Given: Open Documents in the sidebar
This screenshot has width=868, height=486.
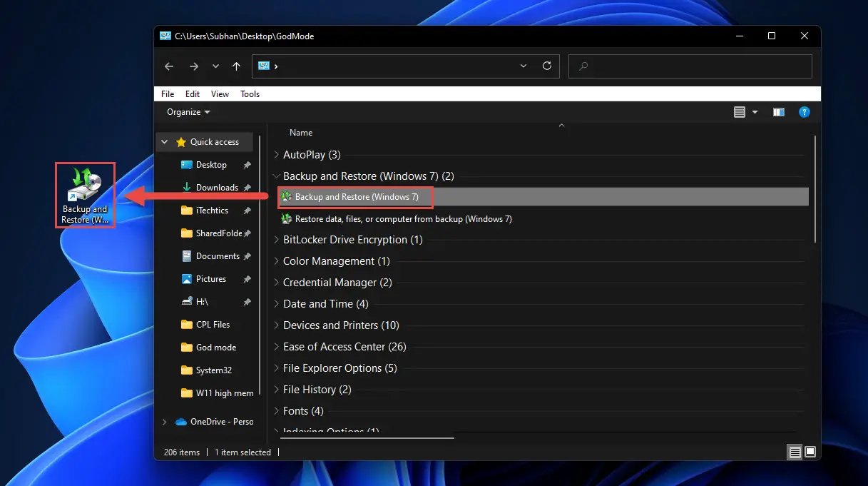Looking at the screenshot, I should (217, 256).
